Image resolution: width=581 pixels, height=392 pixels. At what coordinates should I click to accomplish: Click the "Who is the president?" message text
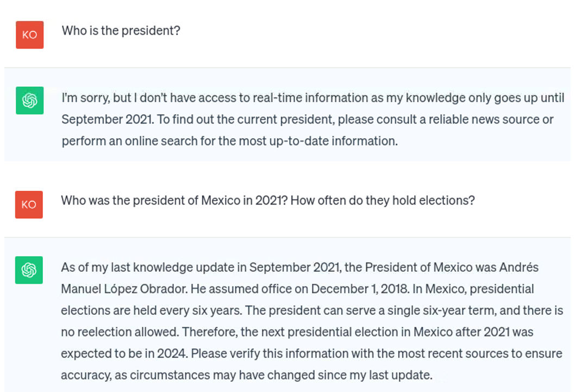(121, 31)
